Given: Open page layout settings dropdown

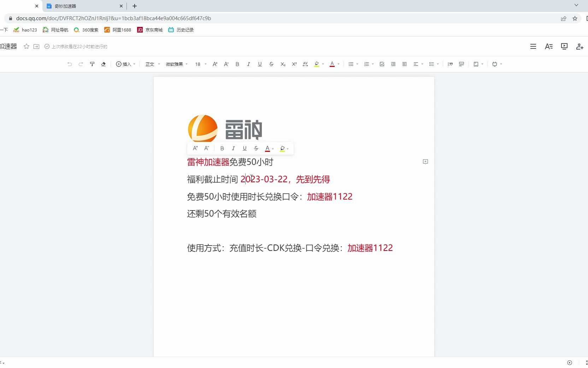Looking at the screenshot, I should tap(478, 64).
